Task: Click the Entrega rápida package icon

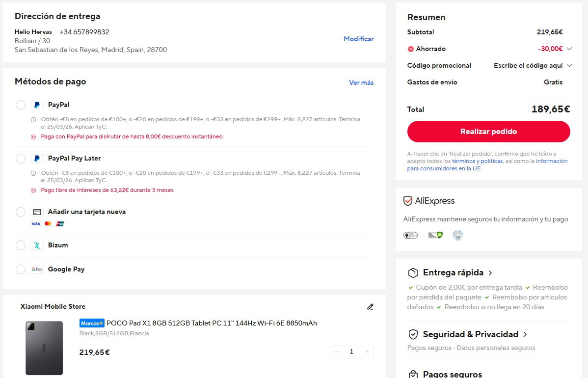Action: tap(413, 273)
